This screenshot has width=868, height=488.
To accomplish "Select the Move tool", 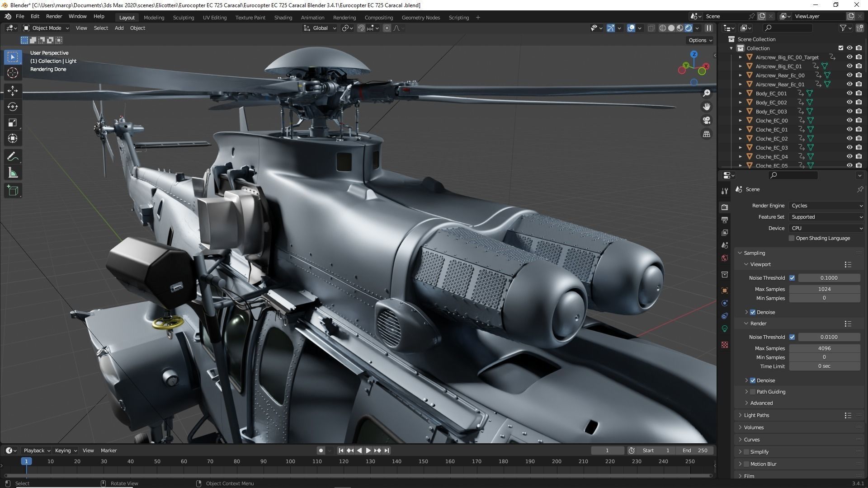I will 13,91.
